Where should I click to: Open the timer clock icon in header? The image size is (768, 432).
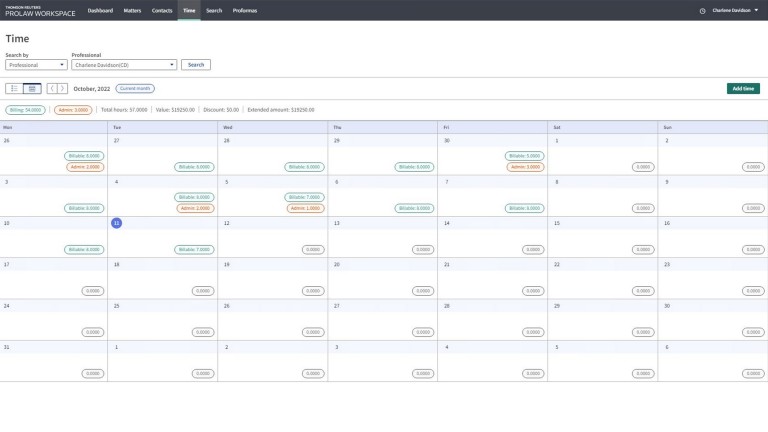pyautogui.click(x=702, y=10)
